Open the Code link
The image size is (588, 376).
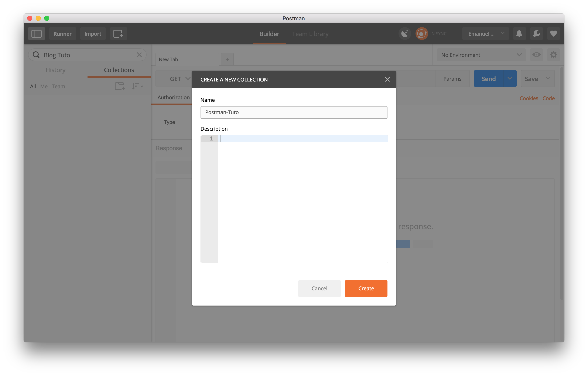549,98
